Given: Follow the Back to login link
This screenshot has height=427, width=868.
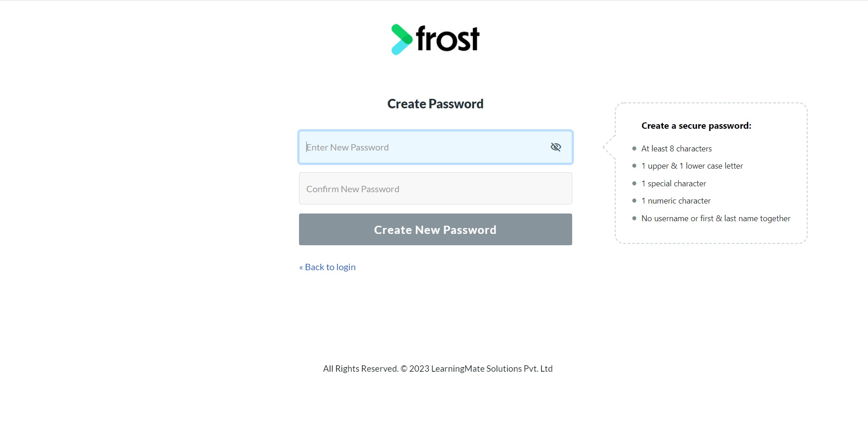Looking at the screenshot, I should [x=327, y=267].
